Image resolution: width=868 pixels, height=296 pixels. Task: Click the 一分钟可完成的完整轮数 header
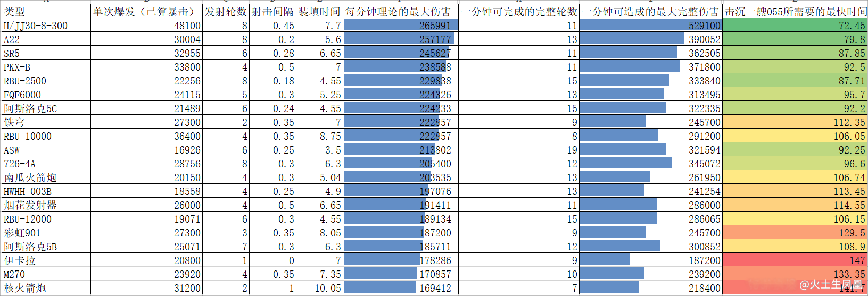519,12
